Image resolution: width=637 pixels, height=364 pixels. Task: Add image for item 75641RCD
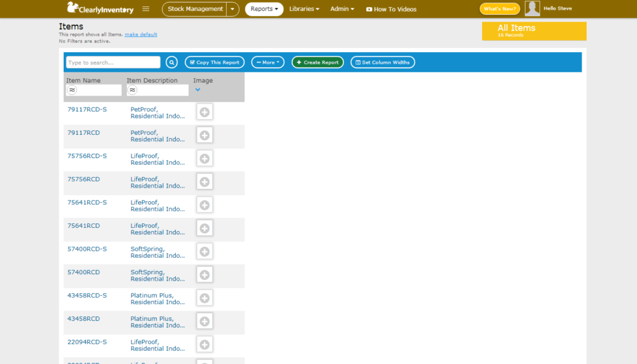(x=204, y=228)
